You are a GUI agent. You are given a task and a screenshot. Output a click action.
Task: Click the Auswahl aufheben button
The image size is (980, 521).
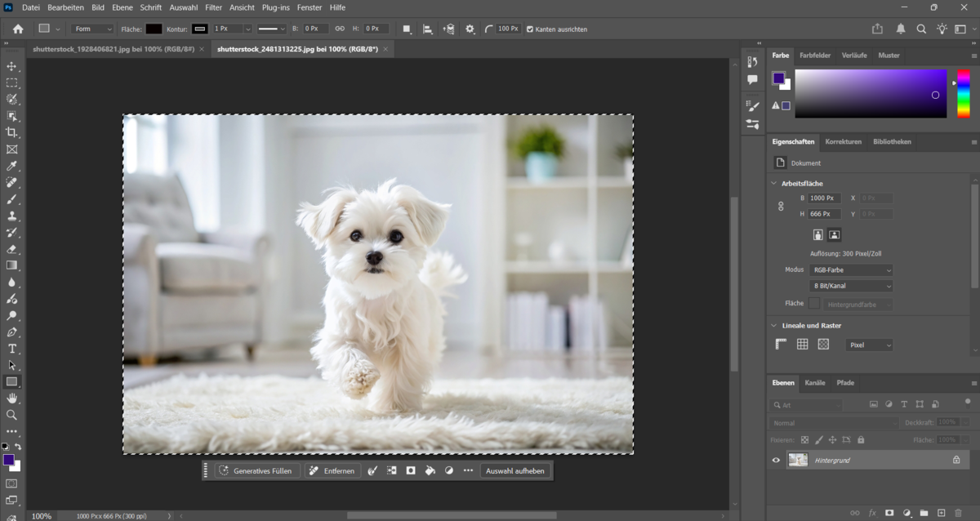coord(515,470)
